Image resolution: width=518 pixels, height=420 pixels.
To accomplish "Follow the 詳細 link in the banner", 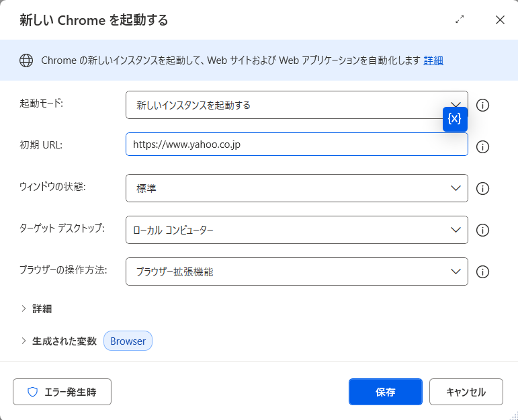I will pos(433,60).
